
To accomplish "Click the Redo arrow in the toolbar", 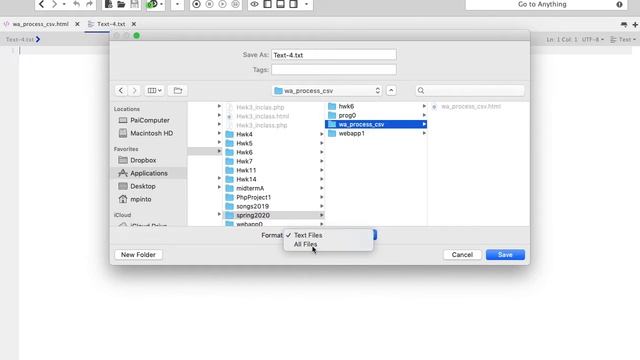I will click(x=89, y=4).
